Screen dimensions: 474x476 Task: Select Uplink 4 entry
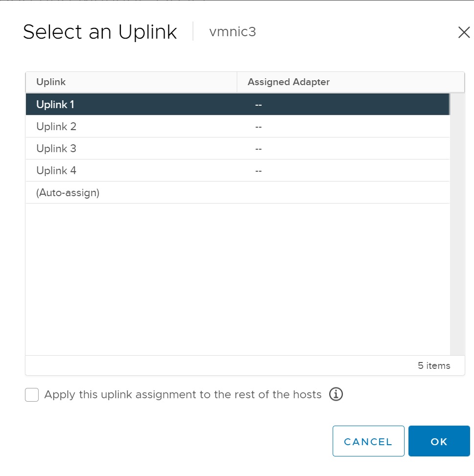pyautogui.click(x=56, y=171)
